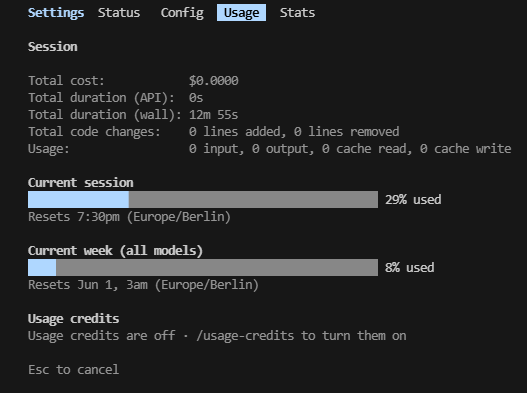Click the Total duration (API) value 0s
Image resolution: width=527 pixels, height=393 pixels.
coord(196,98)
